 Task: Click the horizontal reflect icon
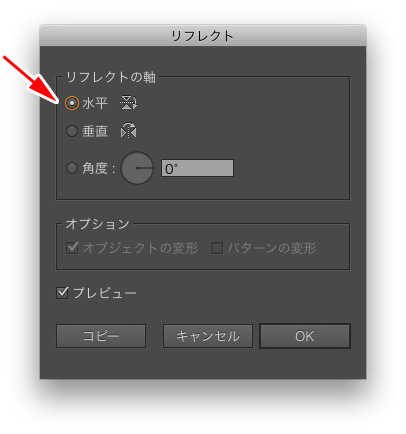(128, 103)
